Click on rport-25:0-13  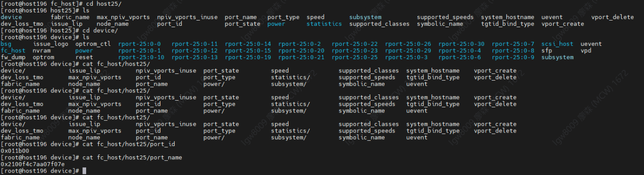pyautogui.click(x=195, y=57)
